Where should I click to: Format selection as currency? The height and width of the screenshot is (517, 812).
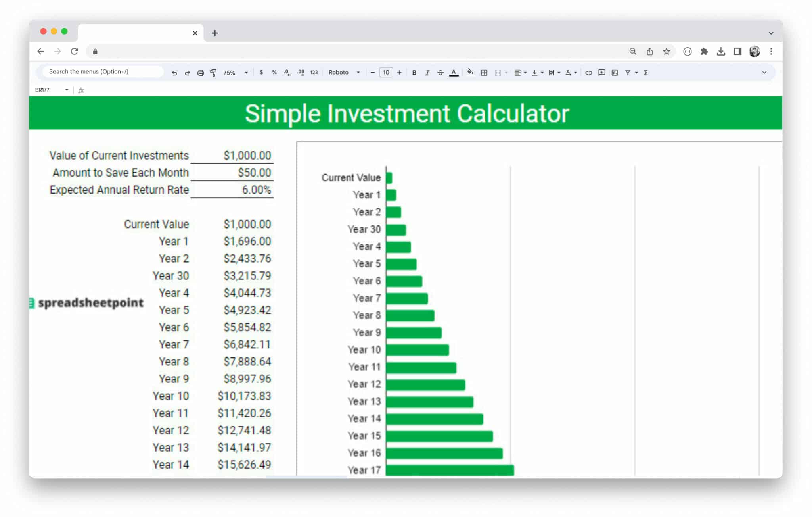tap(260, 73)
